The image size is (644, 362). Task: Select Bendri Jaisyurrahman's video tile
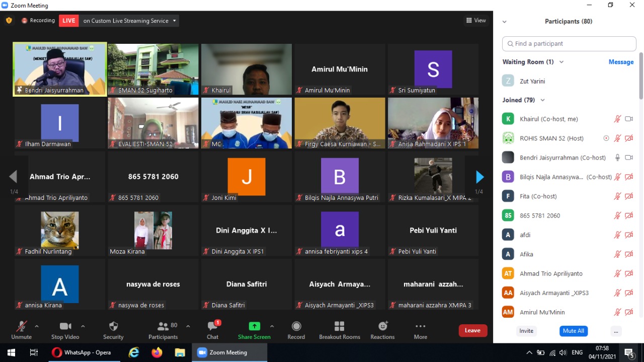(60, 69)
